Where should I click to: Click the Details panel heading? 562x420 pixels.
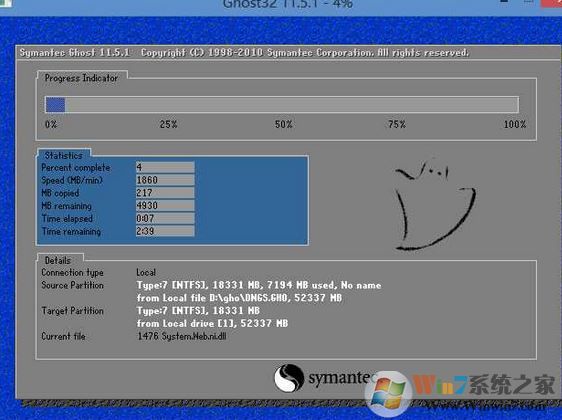58,261
